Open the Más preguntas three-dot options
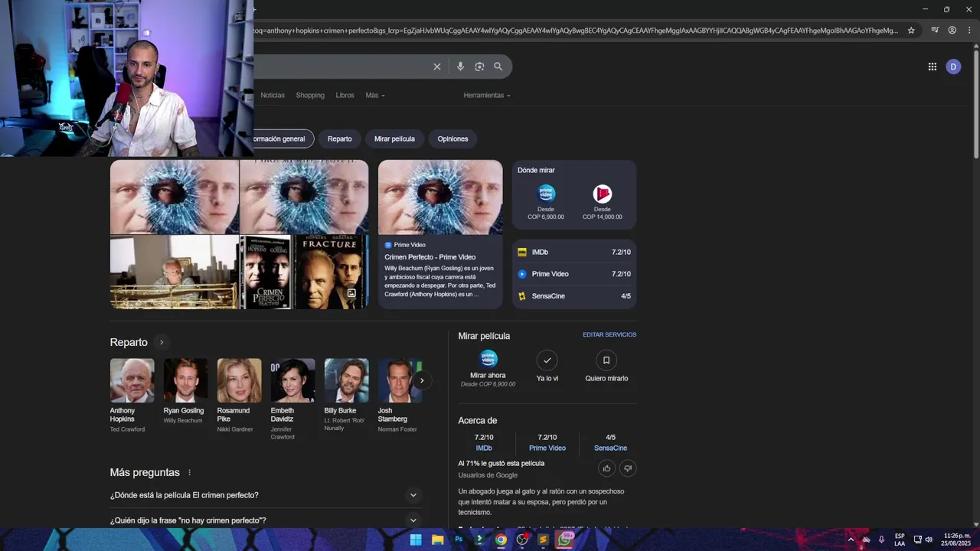 coord(189,473)
